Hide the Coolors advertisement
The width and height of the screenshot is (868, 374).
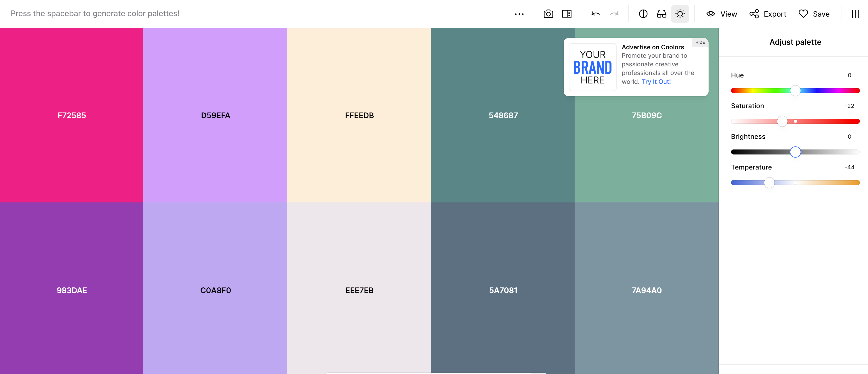pos(700,42)
